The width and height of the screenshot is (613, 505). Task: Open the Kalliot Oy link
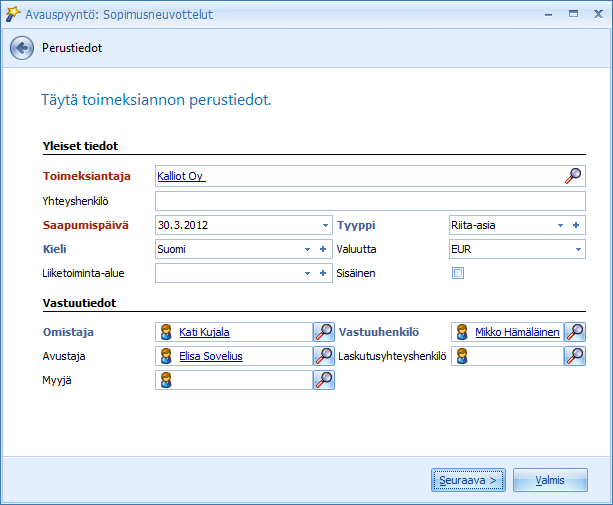click(x=181, y=176)
